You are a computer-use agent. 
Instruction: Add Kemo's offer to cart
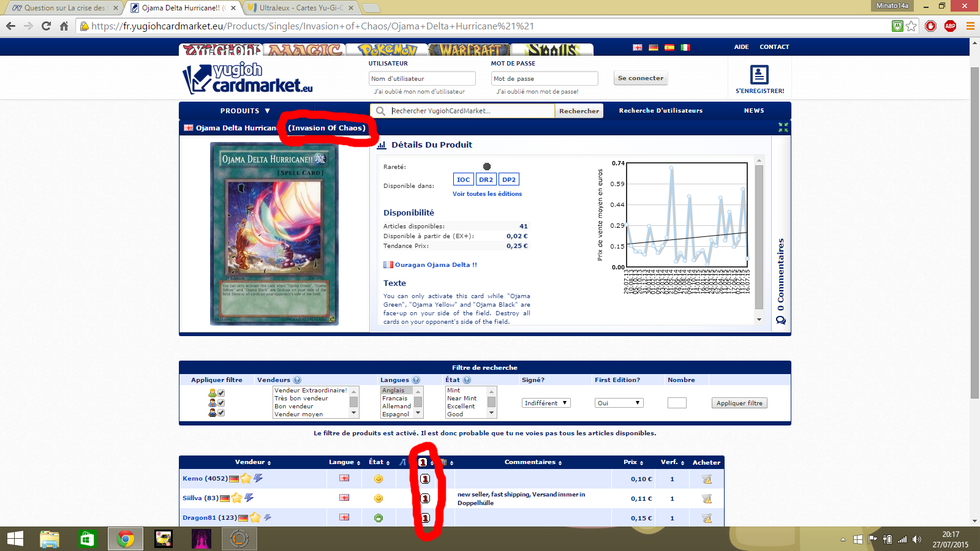pyautogui.click(x=707, y=479)
